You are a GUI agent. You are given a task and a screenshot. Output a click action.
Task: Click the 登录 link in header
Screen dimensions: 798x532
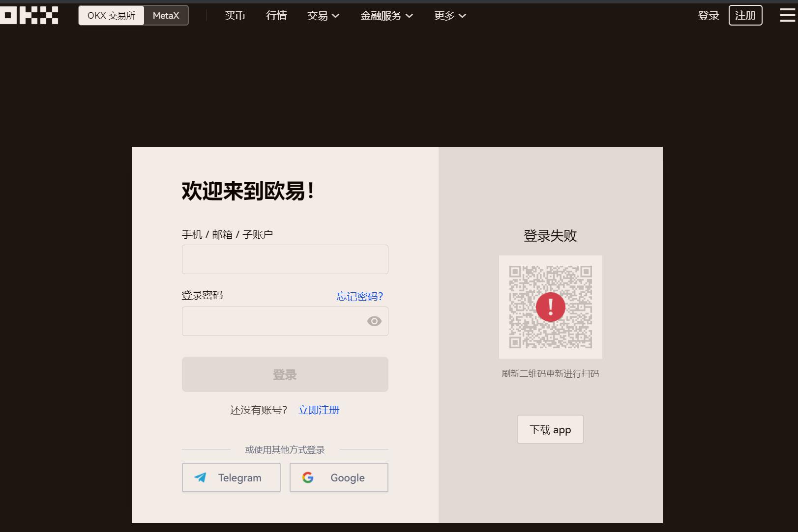pyautogui.click(x=708, y=16)
